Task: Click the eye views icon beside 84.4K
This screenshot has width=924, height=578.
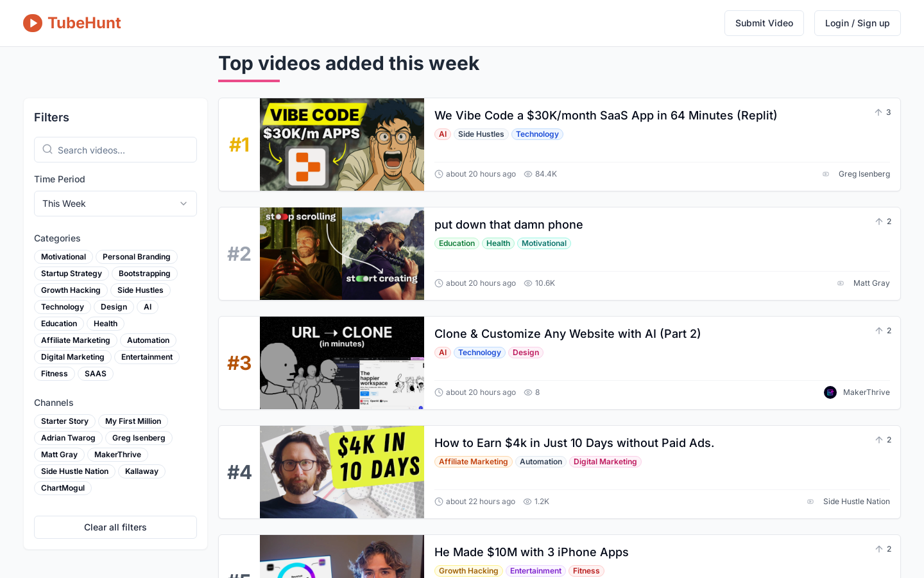Action: click(528, 174)
